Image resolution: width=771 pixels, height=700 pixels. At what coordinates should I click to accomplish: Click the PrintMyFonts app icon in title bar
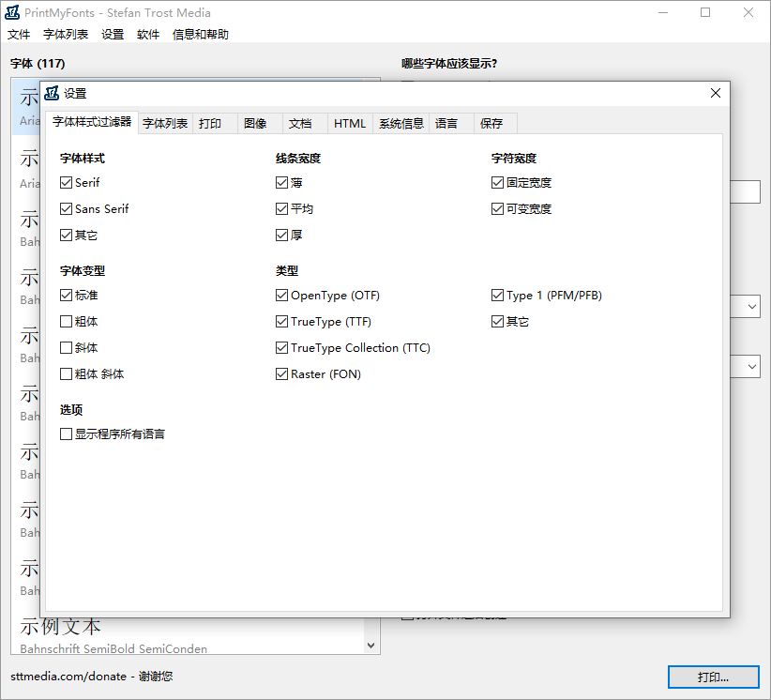tap(12, 12)
